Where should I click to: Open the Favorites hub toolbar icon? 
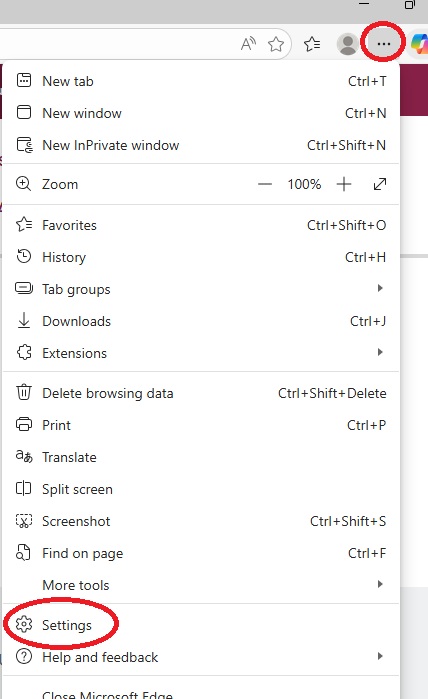point(312,44)
